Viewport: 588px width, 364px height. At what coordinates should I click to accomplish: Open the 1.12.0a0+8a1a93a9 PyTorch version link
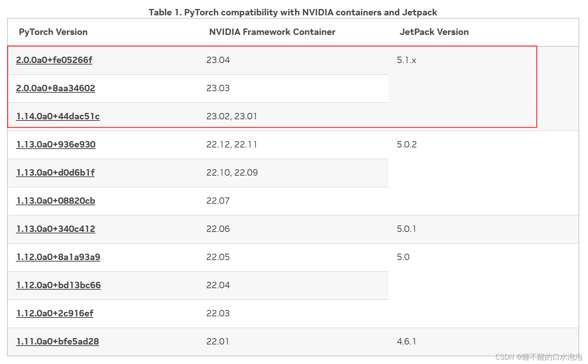pyautogui.click(x=58, y=257)
